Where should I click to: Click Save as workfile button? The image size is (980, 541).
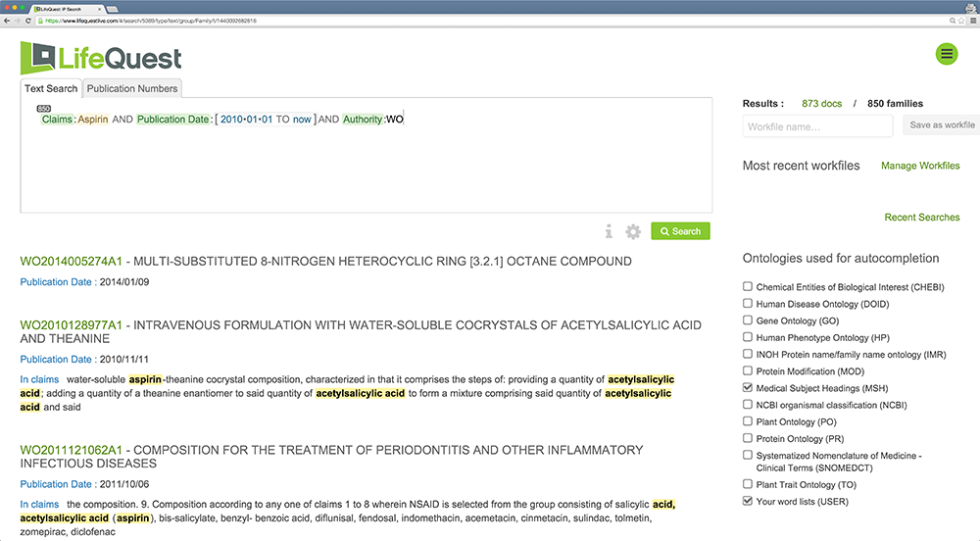click(x=941, y=125)
